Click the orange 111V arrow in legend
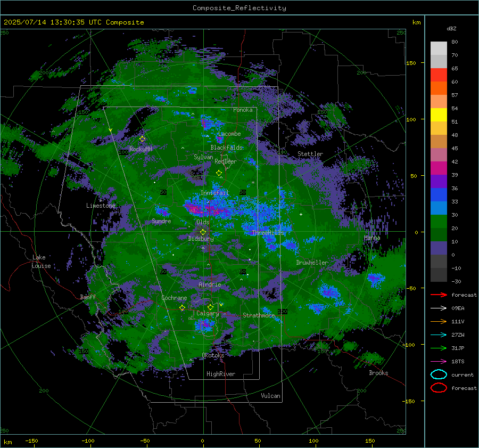This screenshot has height=448, width=479. tap(439, 321)
